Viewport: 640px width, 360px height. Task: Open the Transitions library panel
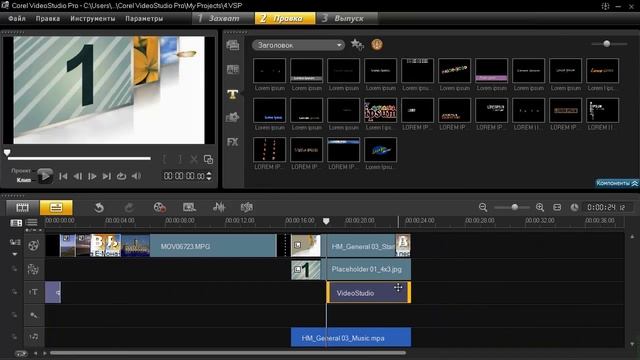[x=233, y=70]
